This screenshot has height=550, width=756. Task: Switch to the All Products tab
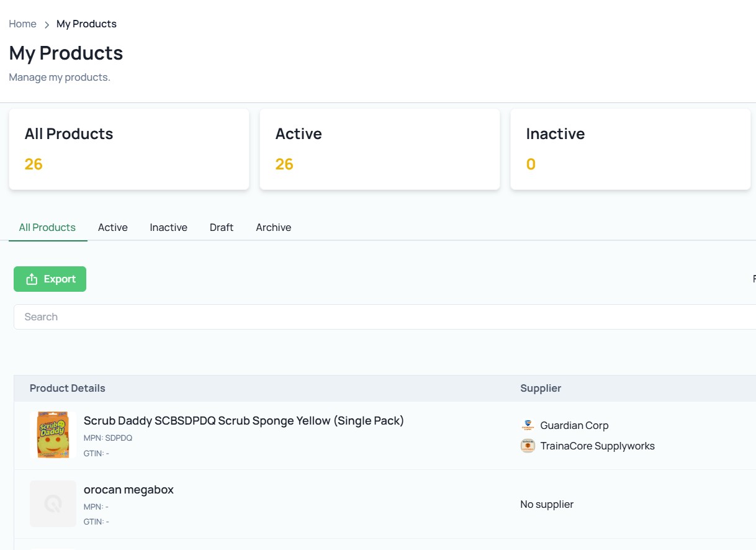(x=47, y=227)
